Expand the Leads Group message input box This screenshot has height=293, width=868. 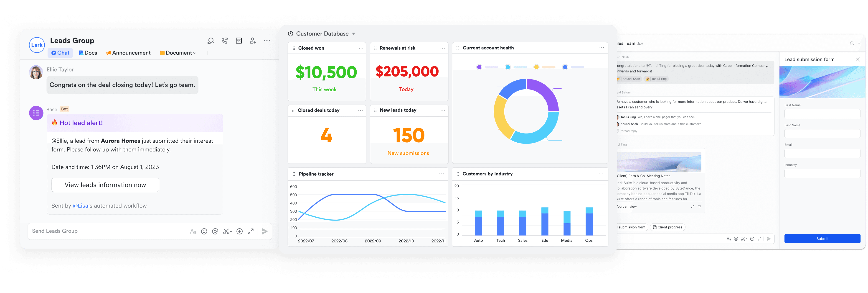250,231
